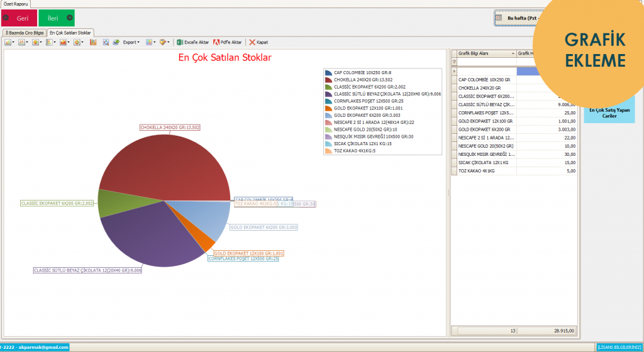Open En Çok Satış Yapan Cariler tile

point(609,113)
